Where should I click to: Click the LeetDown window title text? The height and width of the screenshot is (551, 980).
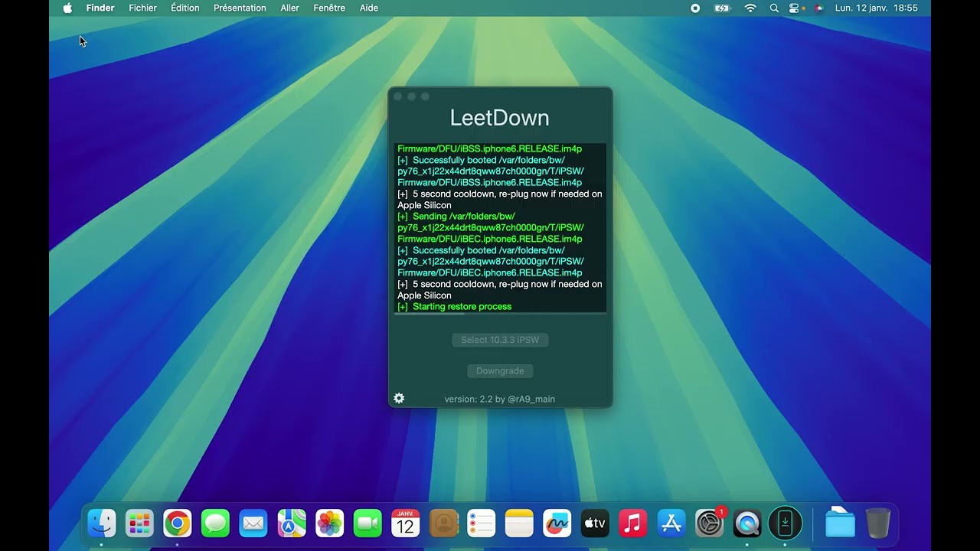[x=500, y=118]
